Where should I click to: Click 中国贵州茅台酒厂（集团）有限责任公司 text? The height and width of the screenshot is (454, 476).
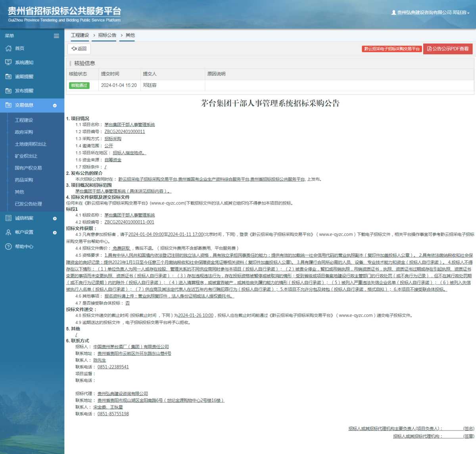131,347
